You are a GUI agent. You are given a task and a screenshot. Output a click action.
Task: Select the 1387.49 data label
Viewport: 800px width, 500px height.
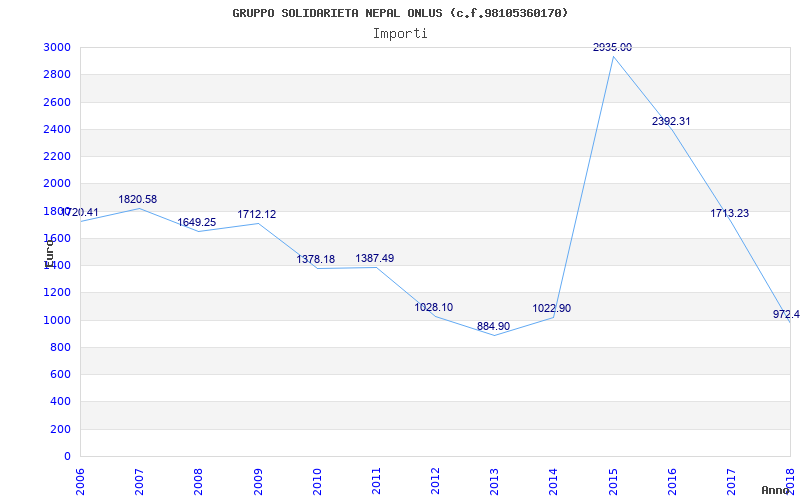pyautogui.click(x=375, y=258)
